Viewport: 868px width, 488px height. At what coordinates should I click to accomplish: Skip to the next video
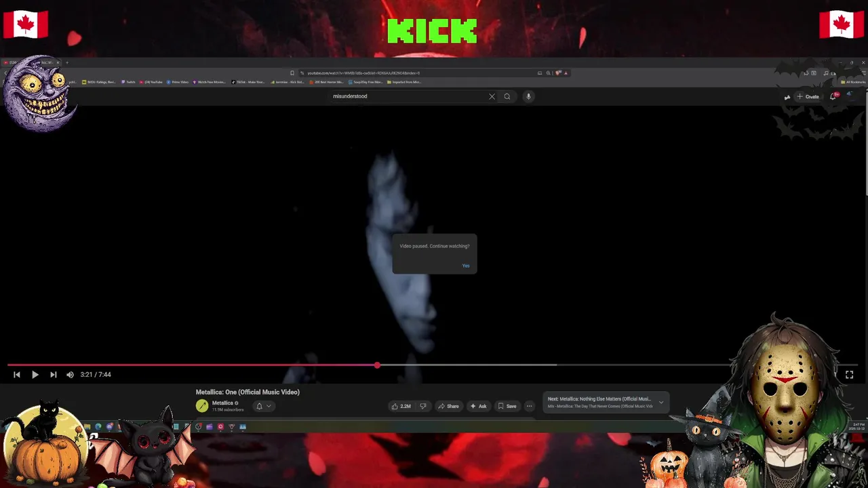(53, 374)
